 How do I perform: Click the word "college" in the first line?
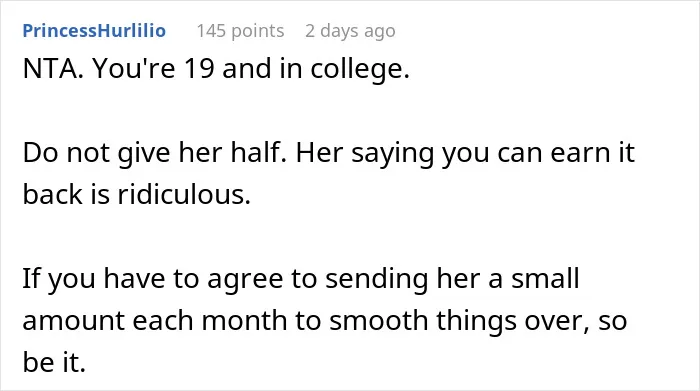click(355, 70)
